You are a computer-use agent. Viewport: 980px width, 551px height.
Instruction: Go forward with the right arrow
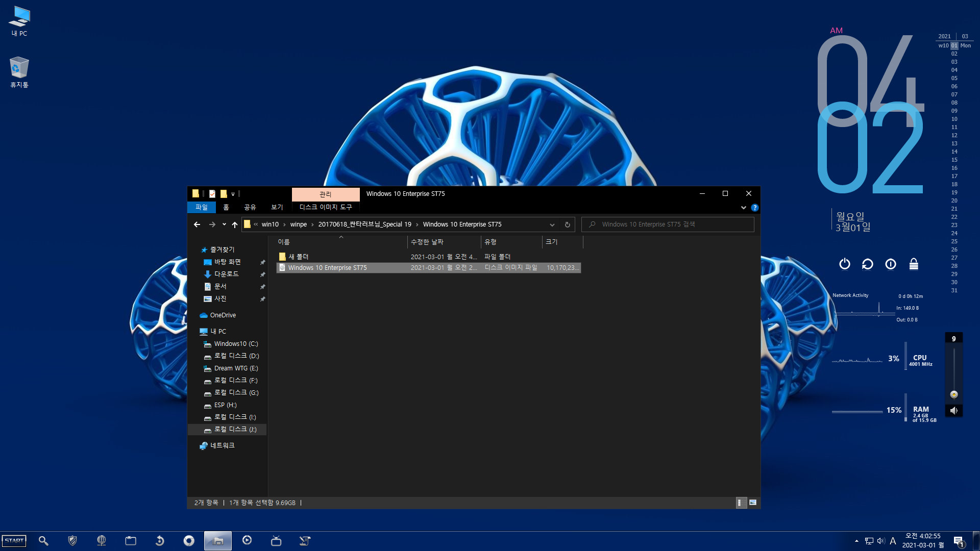point(212,224)
